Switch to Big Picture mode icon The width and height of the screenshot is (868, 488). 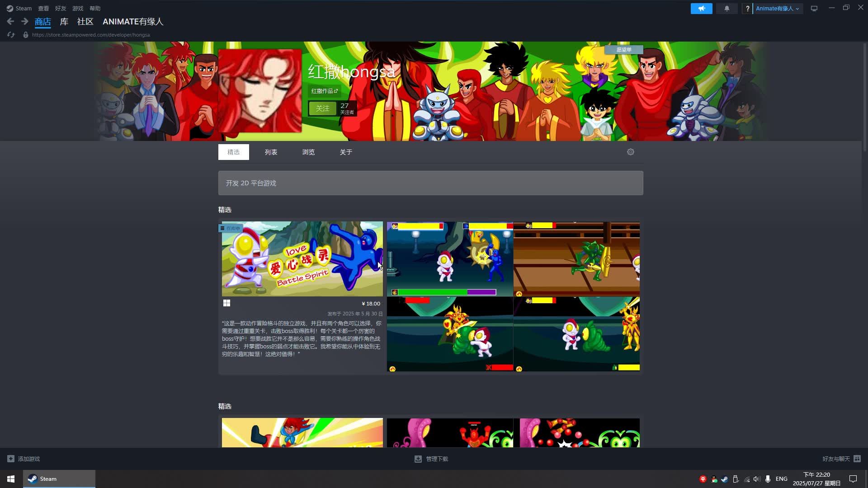(814, 9)
